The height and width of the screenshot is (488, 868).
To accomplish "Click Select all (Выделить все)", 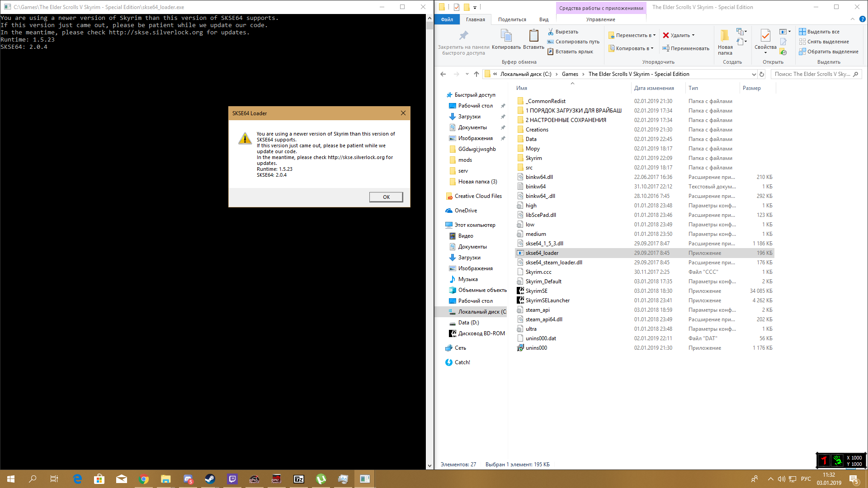I will pos(823,32).
